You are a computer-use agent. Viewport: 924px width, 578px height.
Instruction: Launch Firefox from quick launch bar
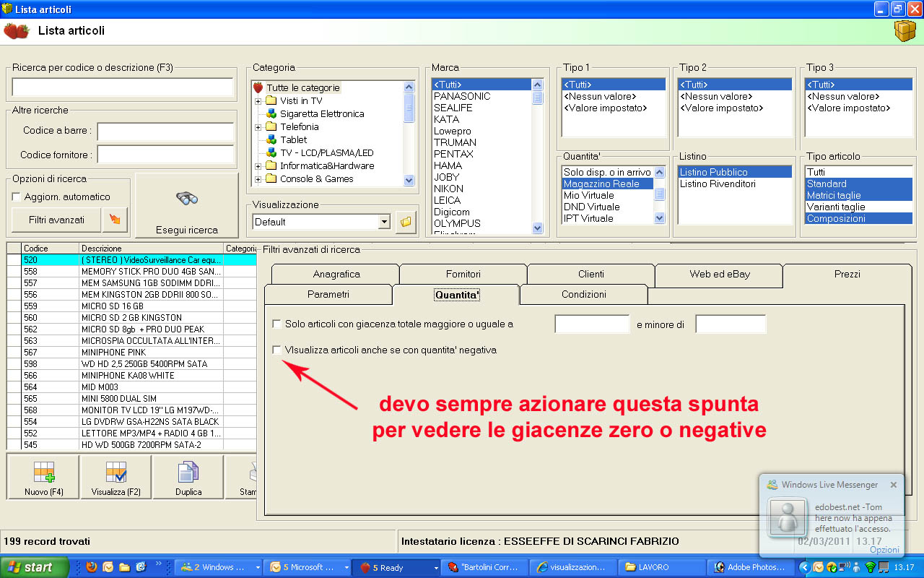(x=90, y=567)
